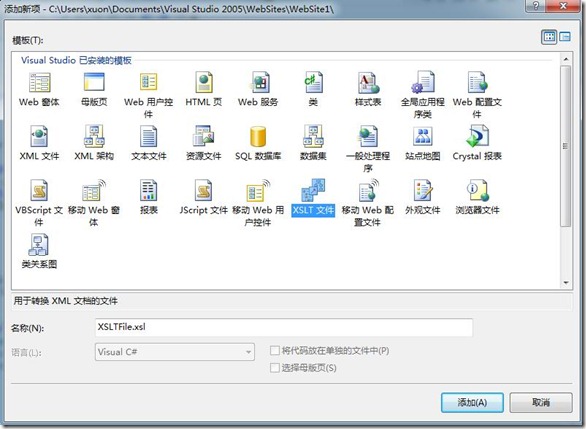Click the 取消 button

pyautogui.click(x=541, y=402)
